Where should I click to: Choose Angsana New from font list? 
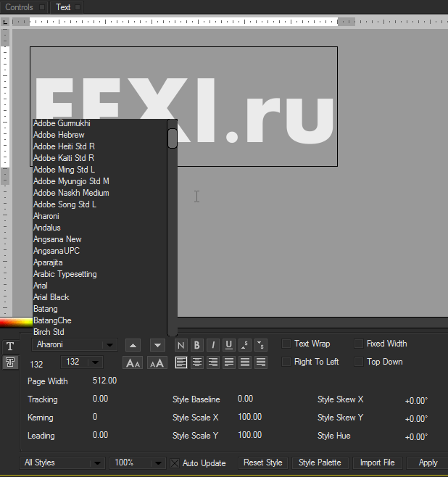pyautogui.click(x=57, y=239)
